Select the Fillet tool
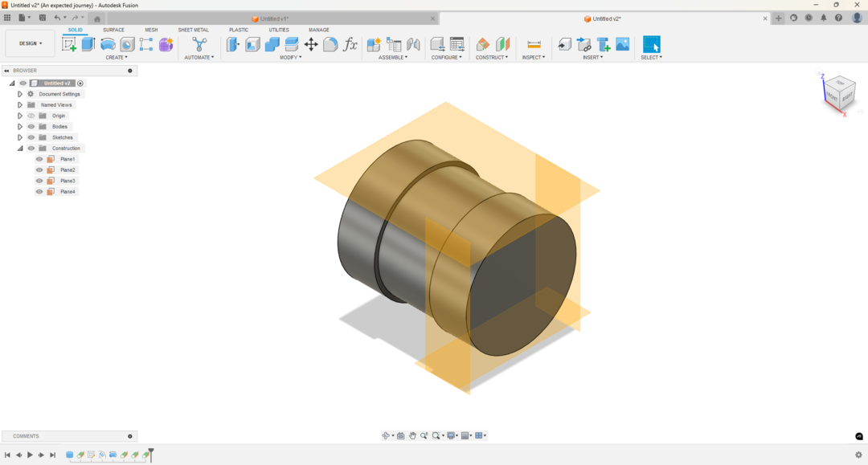 pyautogui.click(x=330, y=44)
